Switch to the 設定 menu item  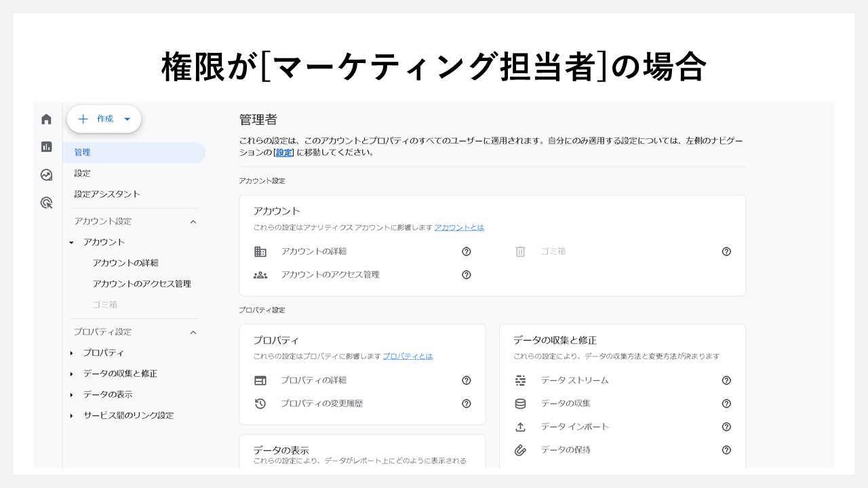(82, 173)
